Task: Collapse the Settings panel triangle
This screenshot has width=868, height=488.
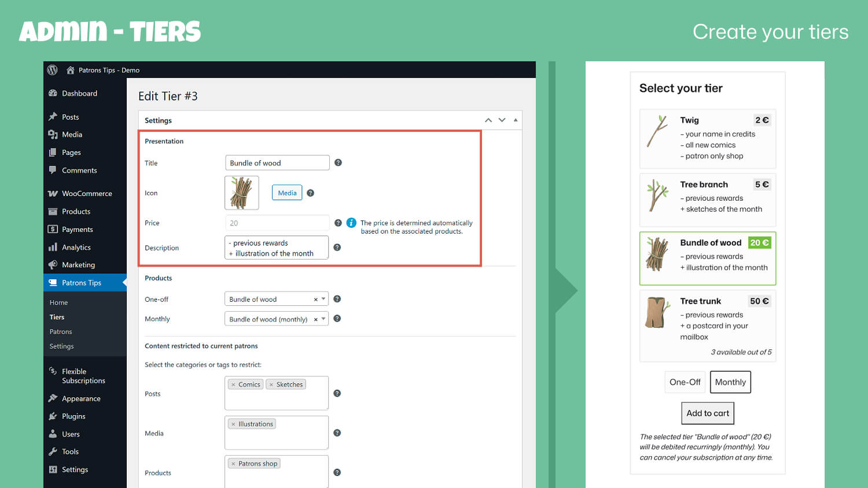Action: coord(516,120)
